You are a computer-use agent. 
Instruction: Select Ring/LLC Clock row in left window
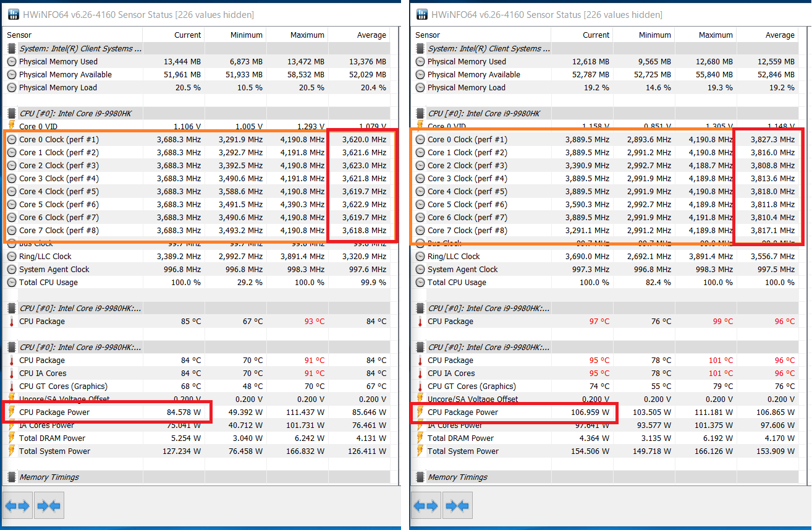tap(197, 257)
